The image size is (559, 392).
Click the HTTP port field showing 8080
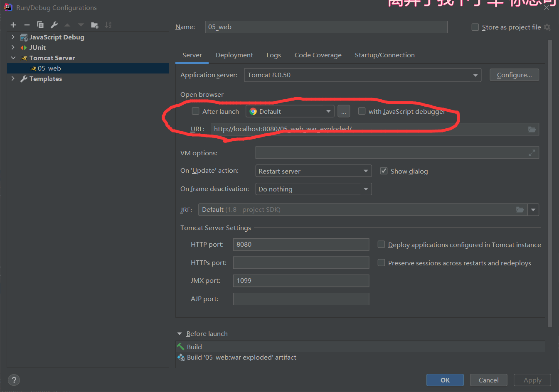pyautogui.click(x=301, y=245)
